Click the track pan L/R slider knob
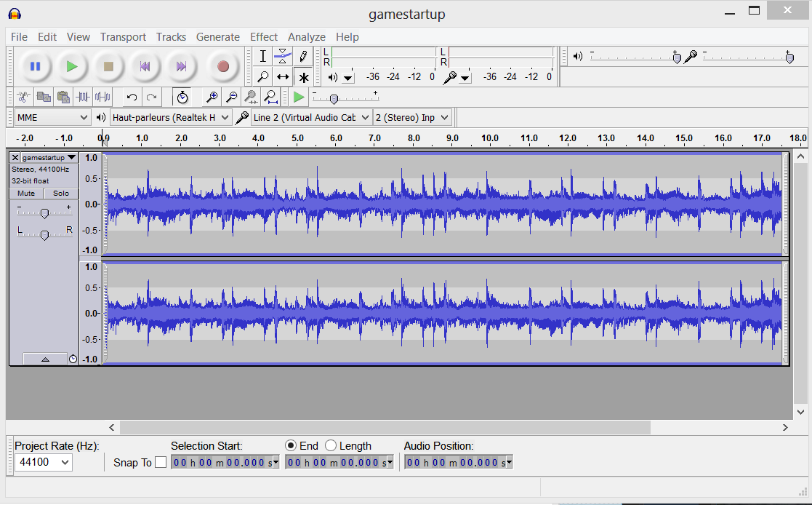The image size is (812, 505). coord(44,235)
